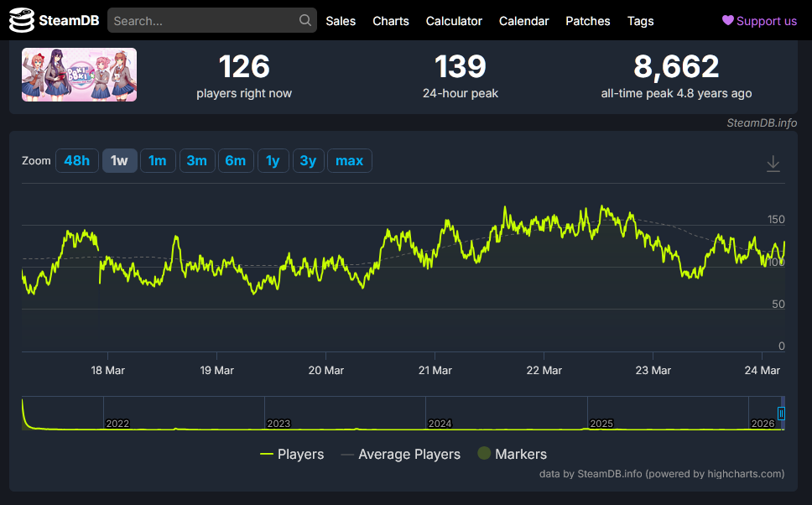Click the Doki Doki game thumbnail
This screenshot has width=812, height=505.
(79, 75)
